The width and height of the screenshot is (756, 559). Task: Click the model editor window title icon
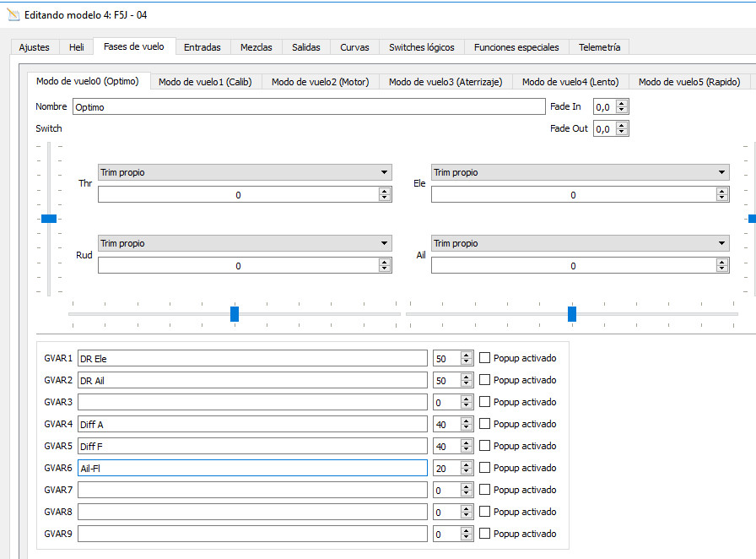pos(13,14)
